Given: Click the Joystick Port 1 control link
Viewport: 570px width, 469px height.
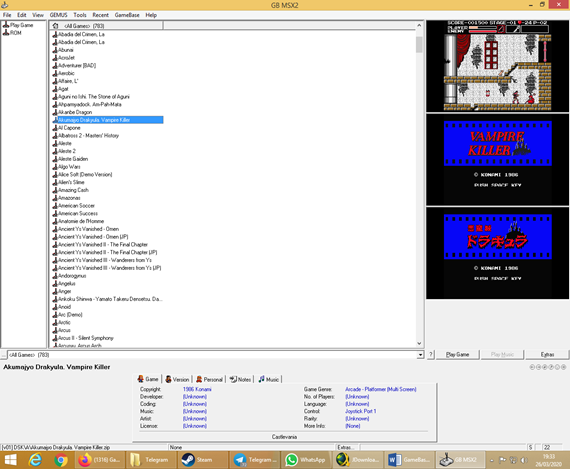Looking at the screenshot, I should coord(360,411).
